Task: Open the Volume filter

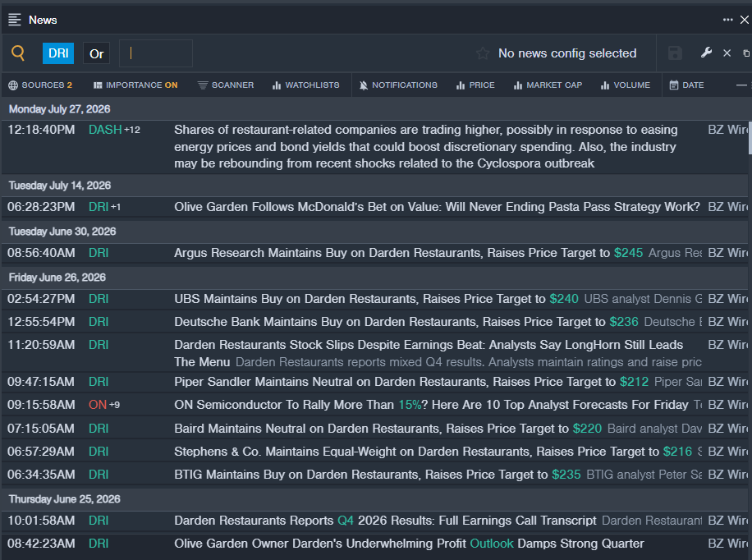Action: click(x=626, y=85)
